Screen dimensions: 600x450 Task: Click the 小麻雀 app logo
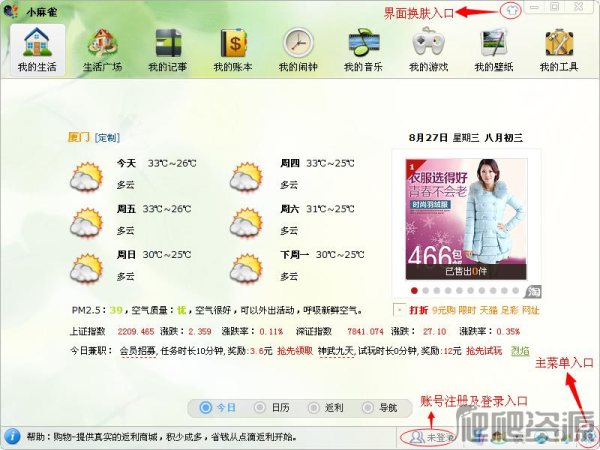pyautogui.click(x=11, y=11)
